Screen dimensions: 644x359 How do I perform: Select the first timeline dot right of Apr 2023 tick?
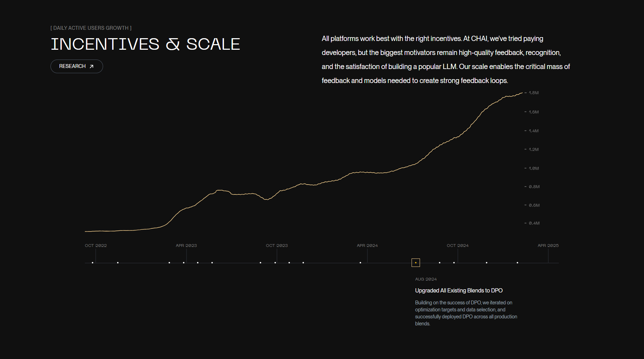pos(198,263)
